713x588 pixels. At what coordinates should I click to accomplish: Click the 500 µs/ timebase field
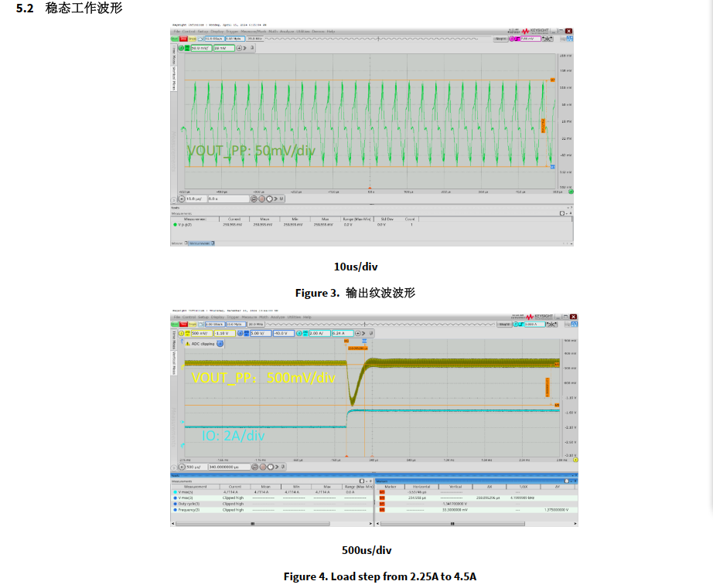click(196, 467)
